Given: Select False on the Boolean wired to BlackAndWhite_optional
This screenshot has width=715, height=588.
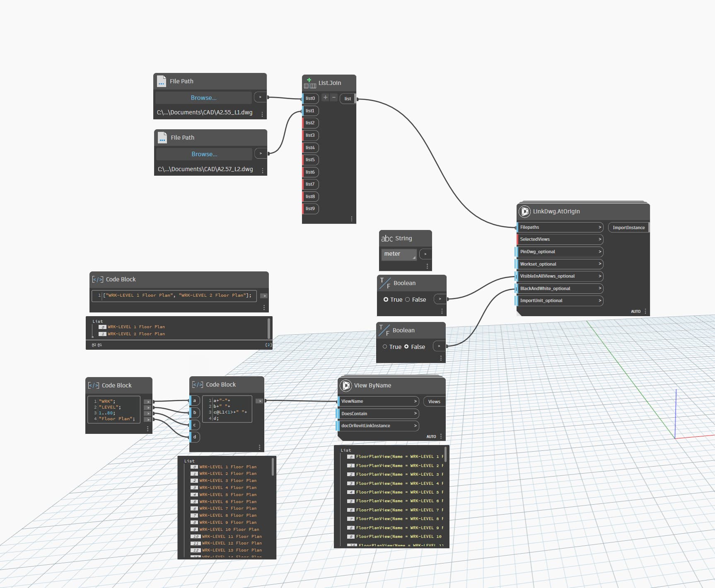Looking at the screenshot, I should (x=406, y=347).
